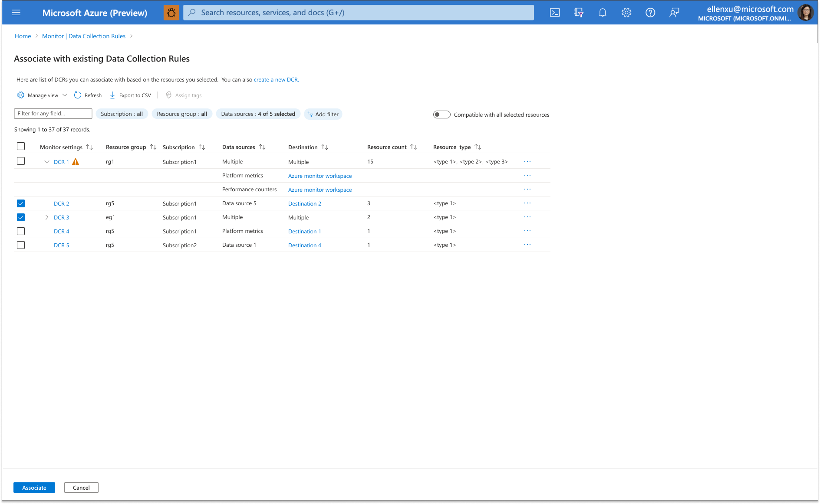Check the DCR 4 row checkbox

(x=21, y=231)
